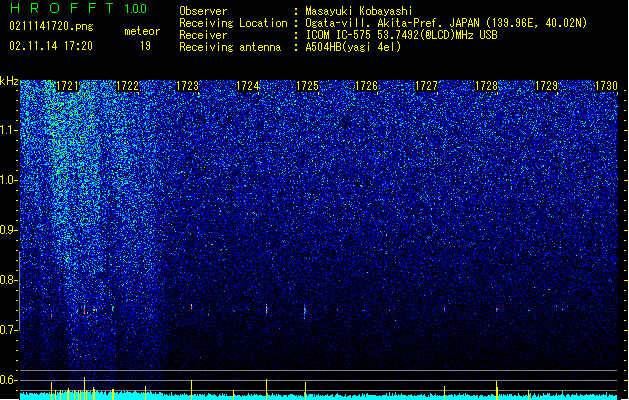Click the 0.7 kHz frequency label

tap(9, 330)
